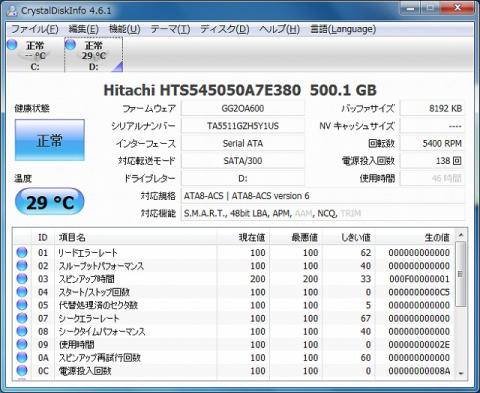Click raw value 0000000000C5
This screenshot has height=393, width=480.
click(419, 292)
